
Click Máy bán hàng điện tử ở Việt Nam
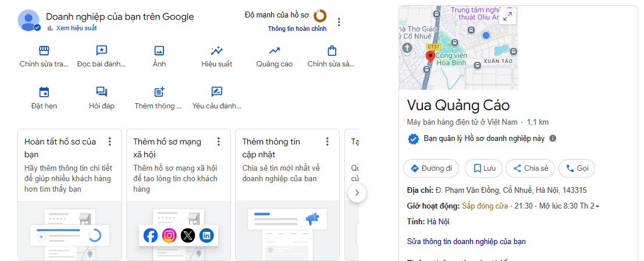tap(462, 122)
